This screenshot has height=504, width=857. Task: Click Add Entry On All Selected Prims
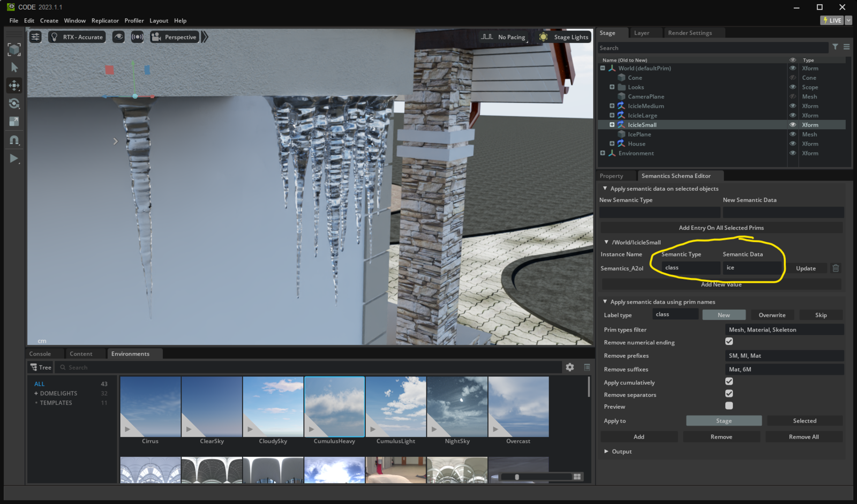click(x=721, y=228)
